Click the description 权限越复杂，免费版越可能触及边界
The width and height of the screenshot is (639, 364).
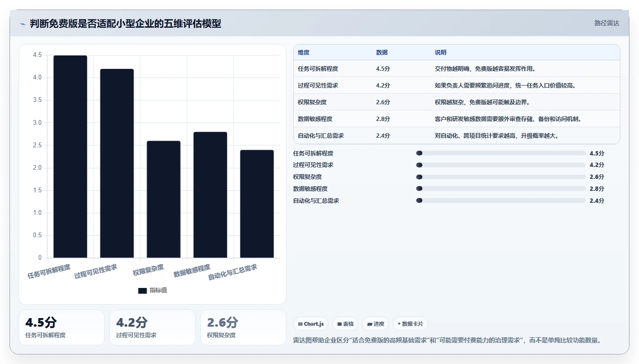pos(482,102)
